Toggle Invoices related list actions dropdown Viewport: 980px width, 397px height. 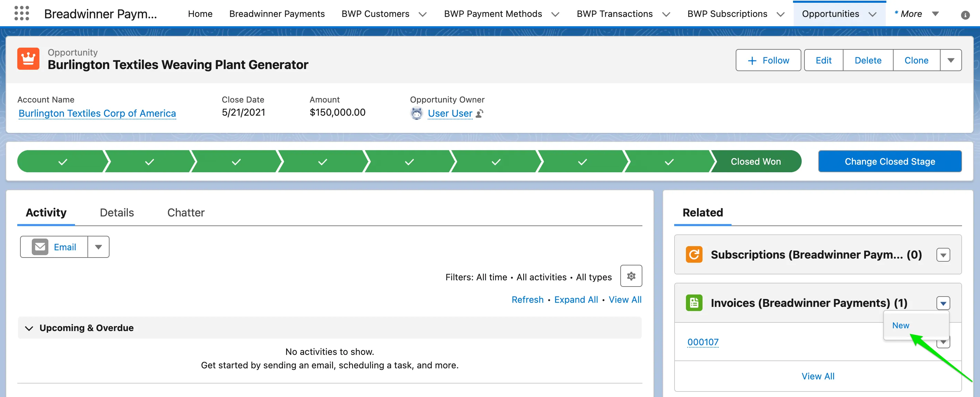[943, 303]
